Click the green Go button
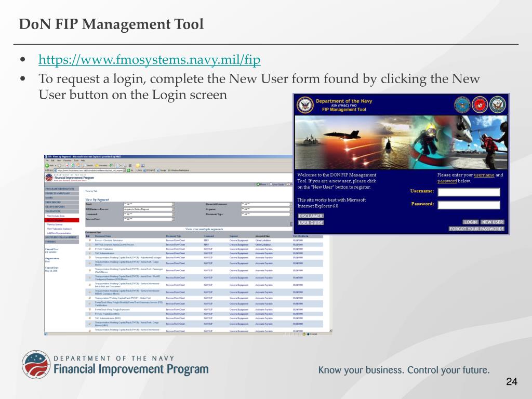This screenshot has width=532, height=399. 129,170
